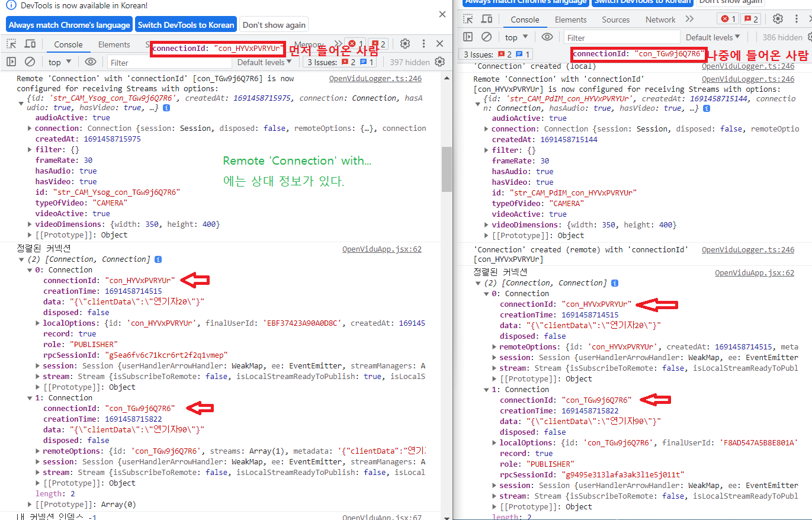
Task: Select inspect element tool in right DevTools
Action: point(468,19)
